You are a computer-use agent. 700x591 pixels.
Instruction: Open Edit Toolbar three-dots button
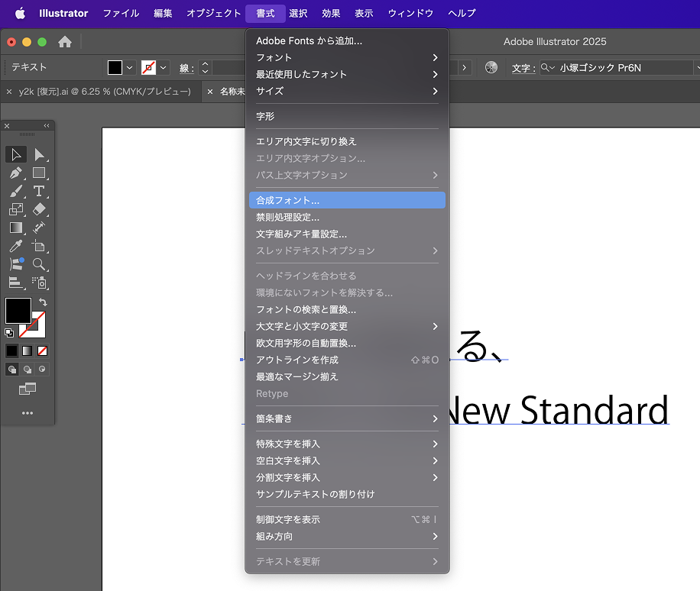(28, 413)
